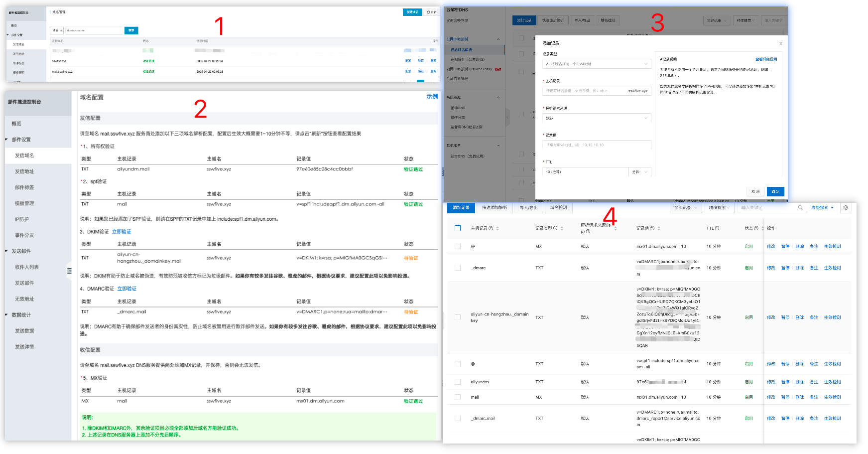This screenshot has height=454, width=868.
Task: Open the 记录类型 dropdown in add-record dialog
Action: [596, 64]
